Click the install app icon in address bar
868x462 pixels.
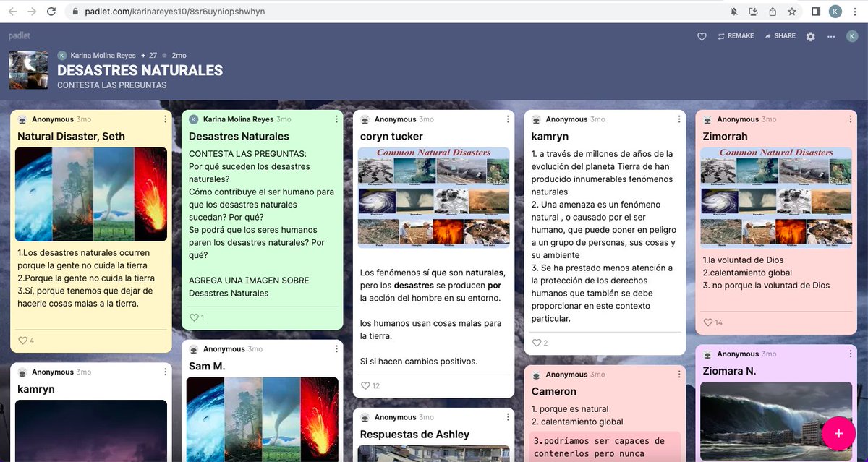[754, 12]
